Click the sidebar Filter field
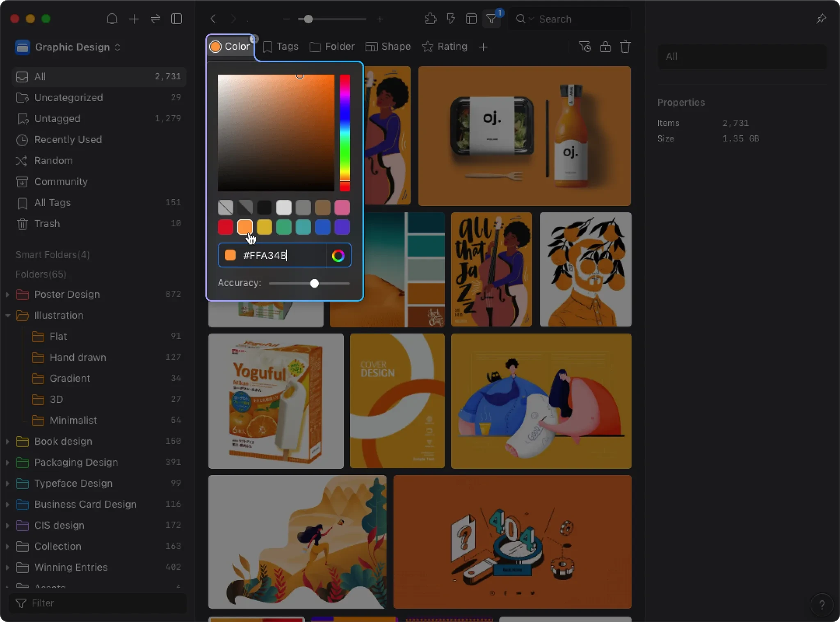The height and width of the screenshot is (622, 840). tap(98, 603)
